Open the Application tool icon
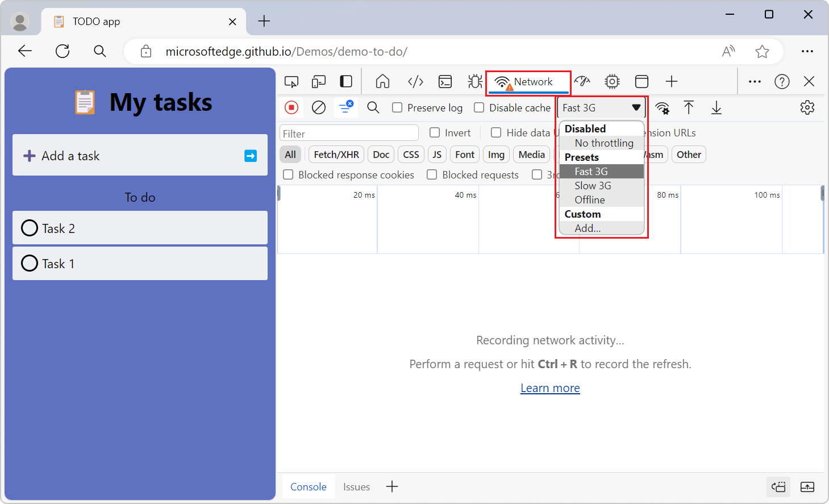This screenshot has width=829, height=504. (642, 82)
